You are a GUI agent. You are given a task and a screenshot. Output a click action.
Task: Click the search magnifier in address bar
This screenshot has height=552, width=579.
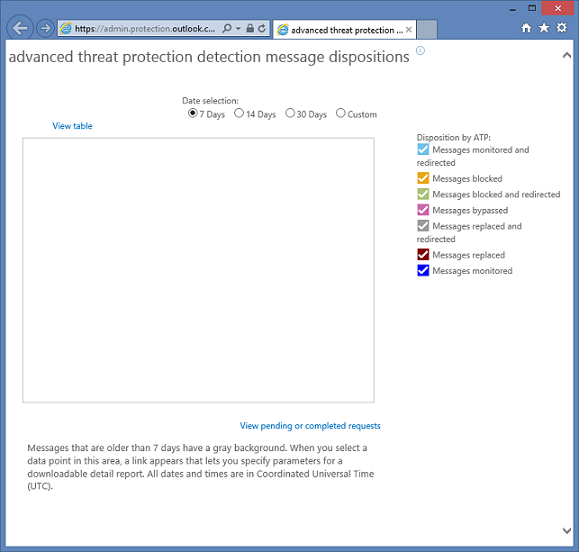tap(227, 28)
